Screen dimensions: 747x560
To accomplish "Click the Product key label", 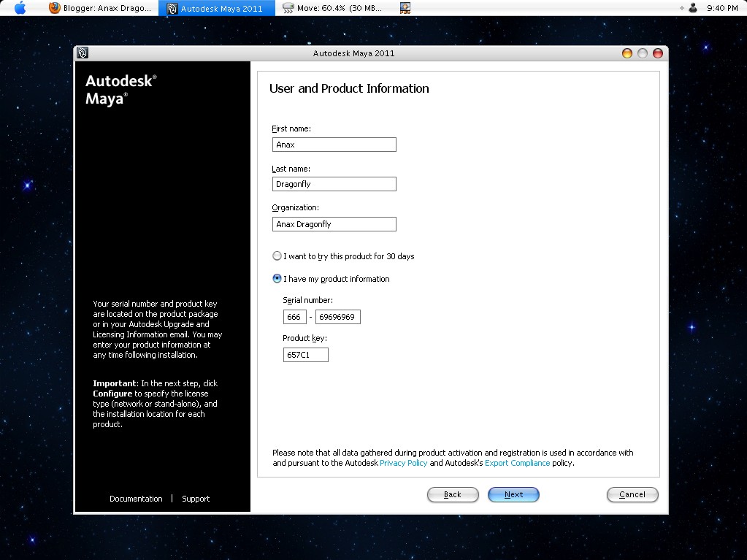I will [x=305, y=338].
